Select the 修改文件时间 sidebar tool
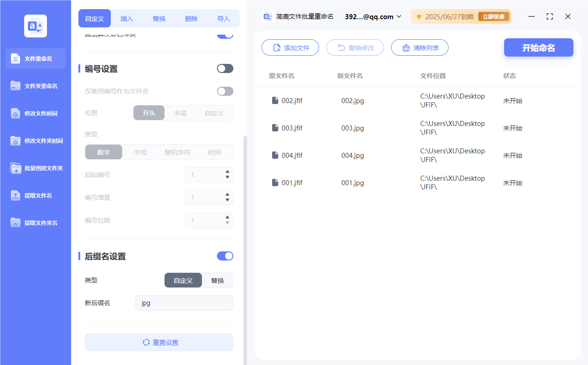588x365 pixels. [35, 113]
